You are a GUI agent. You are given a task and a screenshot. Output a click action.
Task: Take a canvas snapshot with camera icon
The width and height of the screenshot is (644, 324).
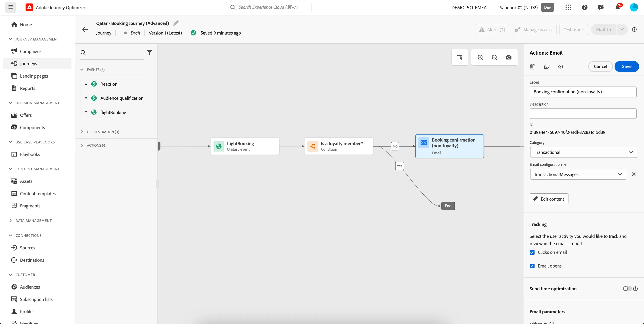pyautogui.click(x=508, y=58)
